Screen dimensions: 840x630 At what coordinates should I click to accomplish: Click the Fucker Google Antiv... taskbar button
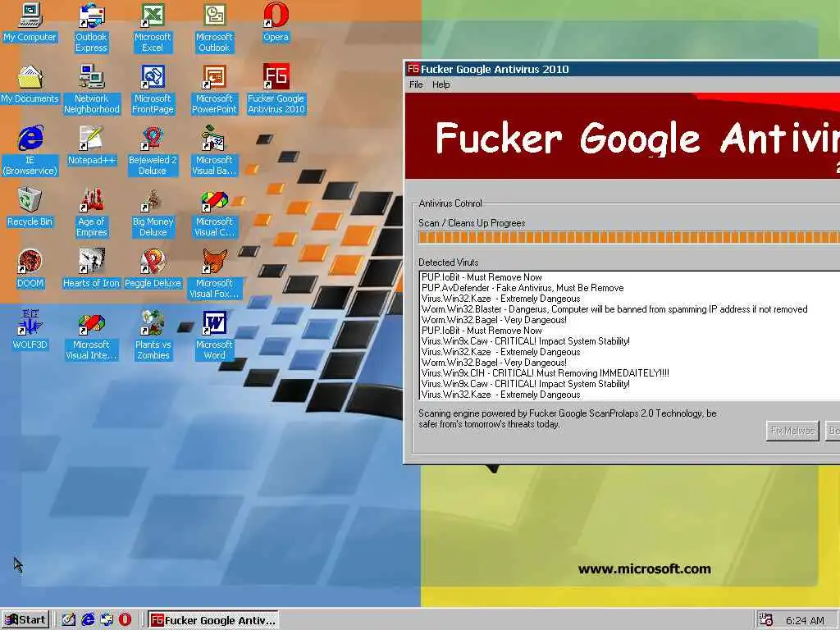[213, 620]
